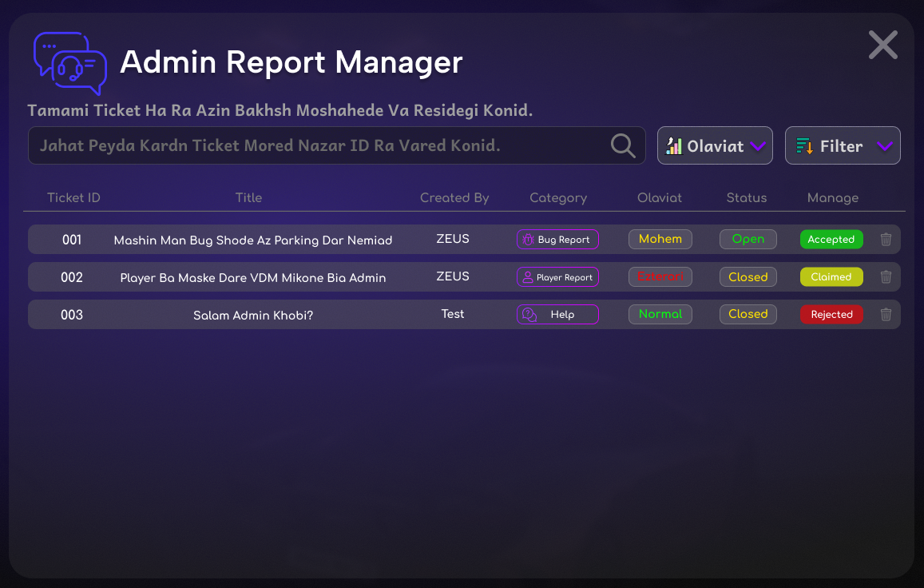The height and width of the screenshot is (588, 924).
Task: Click the Help category tag
Action: (x=557, y=314)
